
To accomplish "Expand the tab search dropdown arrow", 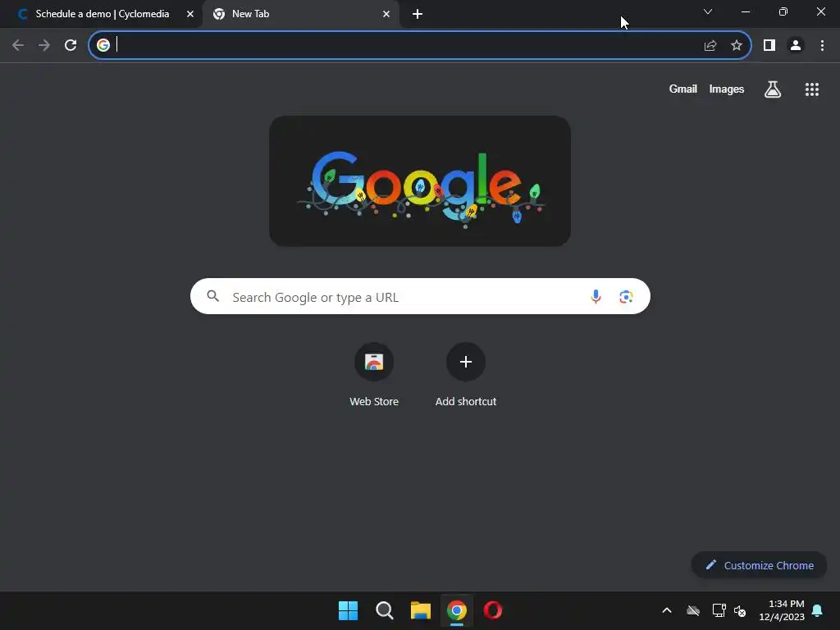I will tap(708, 11).
